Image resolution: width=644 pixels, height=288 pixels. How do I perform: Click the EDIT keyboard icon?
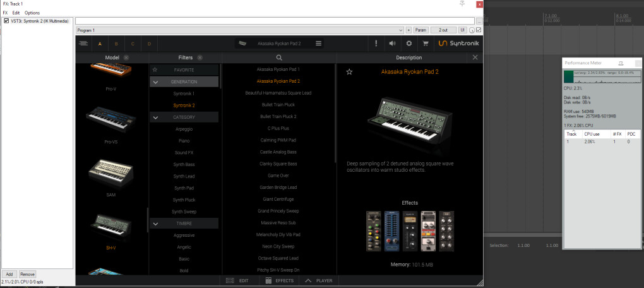[x=230, y=280]
